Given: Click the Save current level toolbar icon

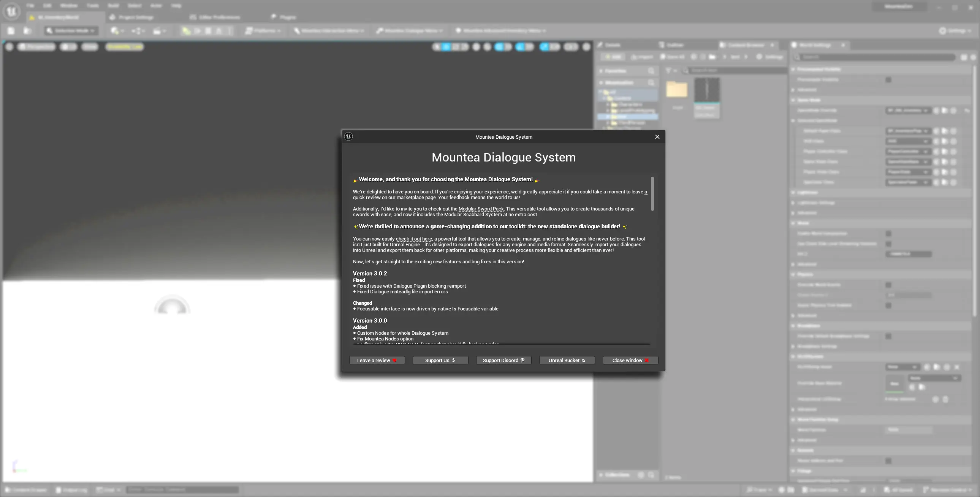Looking at the screenshot, I should click(x=11, y=31).
